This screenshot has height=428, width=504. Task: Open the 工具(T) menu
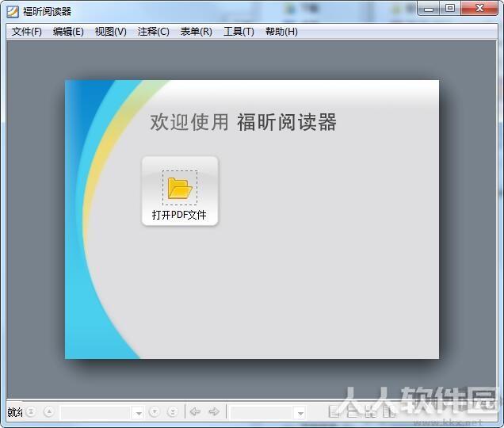(x=239, y=32)
